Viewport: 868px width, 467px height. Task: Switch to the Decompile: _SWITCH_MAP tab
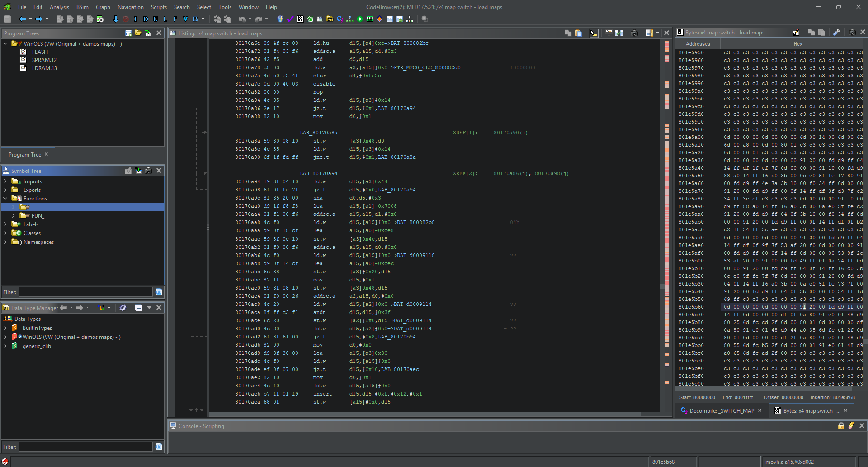[x=722, y=411]
